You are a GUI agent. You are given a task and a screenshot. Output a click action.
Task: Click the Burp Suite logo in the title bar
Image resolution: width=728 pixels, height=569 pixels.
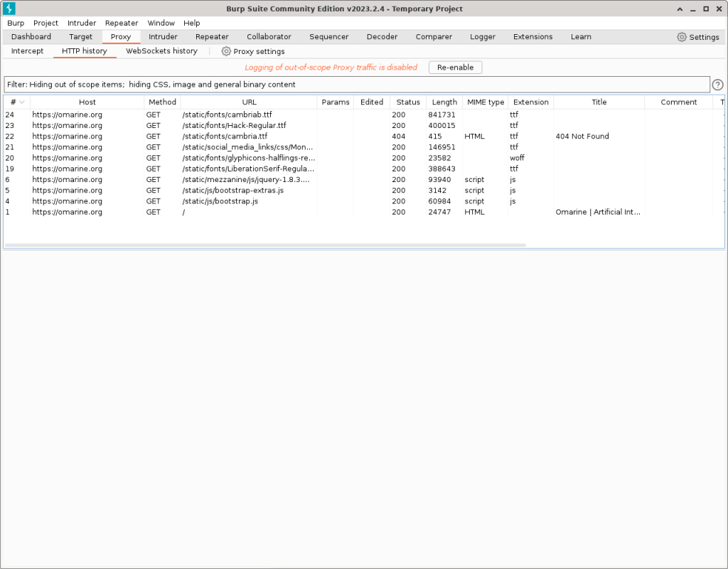pyautogui.click(x=9, y=9)
